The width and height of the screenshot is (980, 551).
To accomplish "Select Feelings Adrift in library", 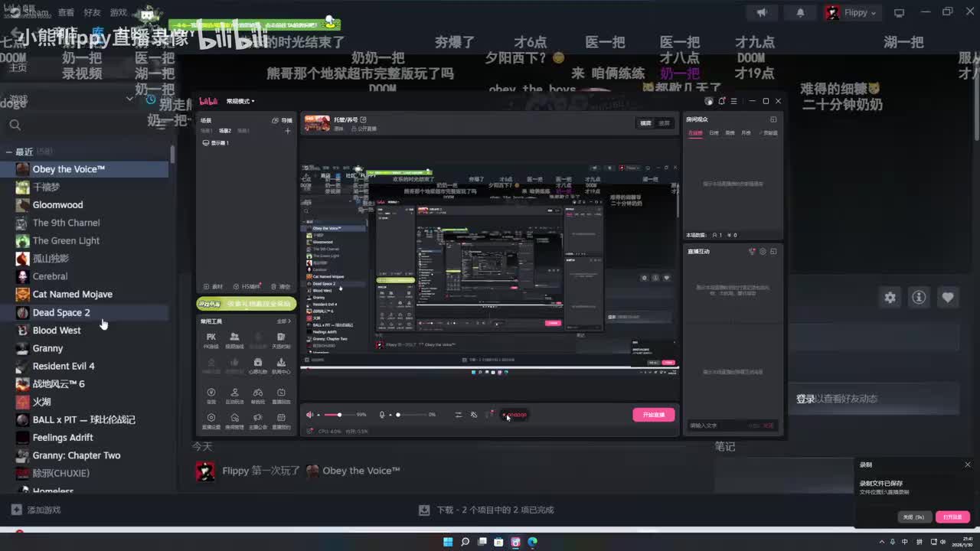I will coord(84,437).
